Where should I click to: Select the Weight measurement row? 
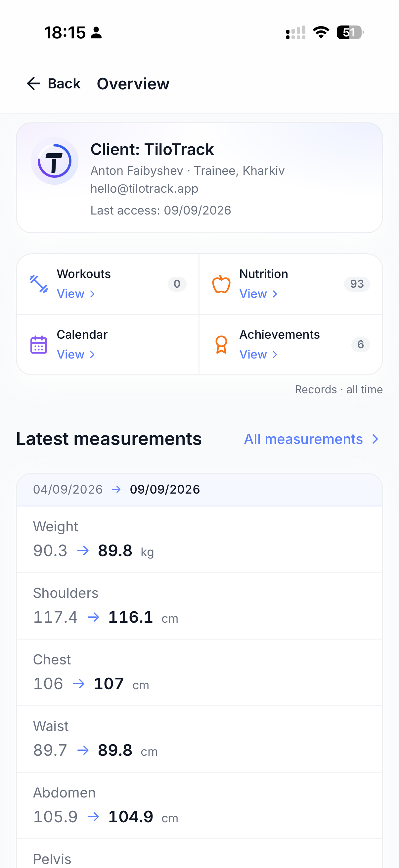(199, 539)
